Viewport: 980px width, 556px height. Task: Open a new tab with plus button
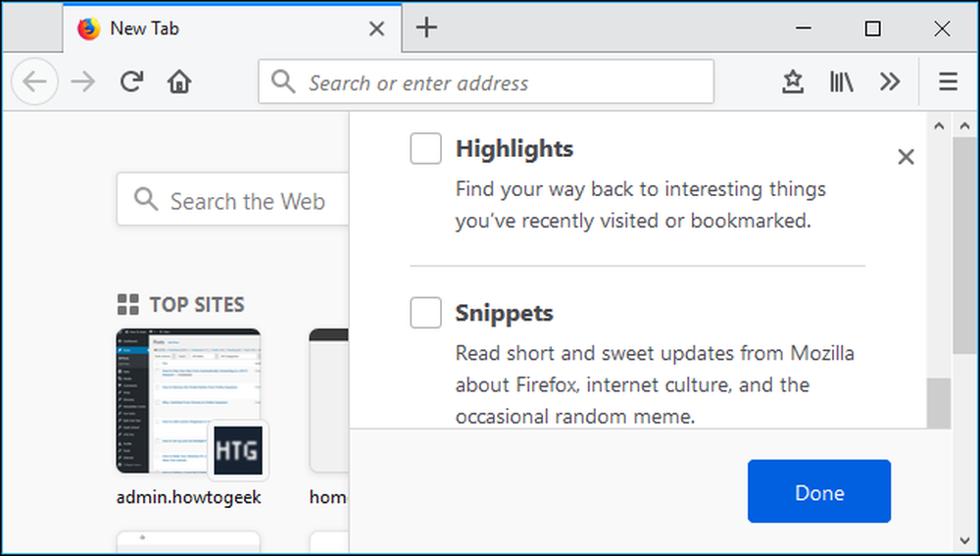(x=426, y=28)
